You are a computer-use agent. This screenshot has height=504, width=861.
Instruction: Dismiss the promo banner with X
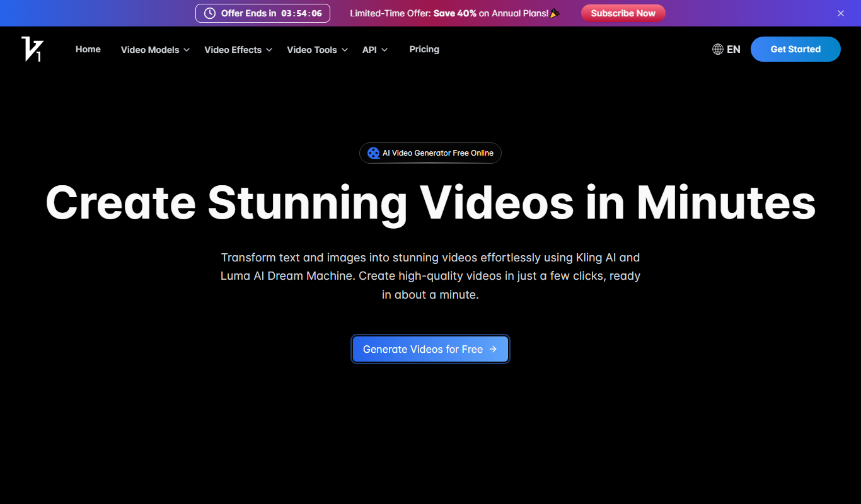tap(840, 13)
